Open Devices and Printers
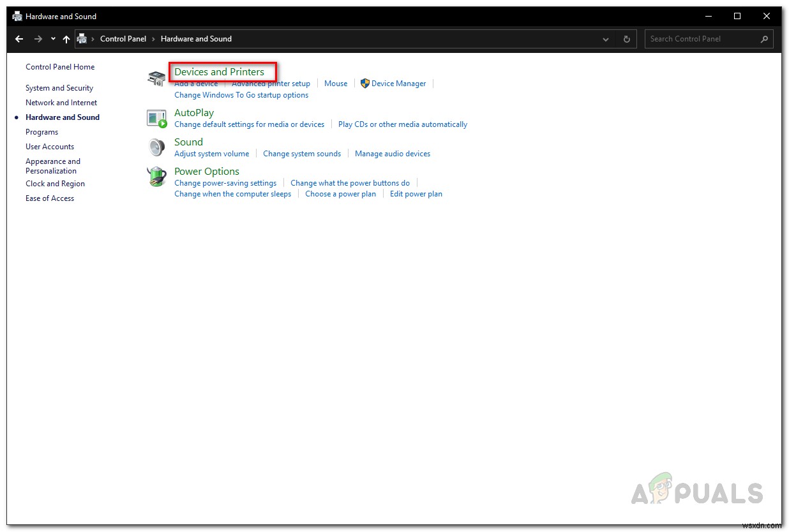 [219, 72]
